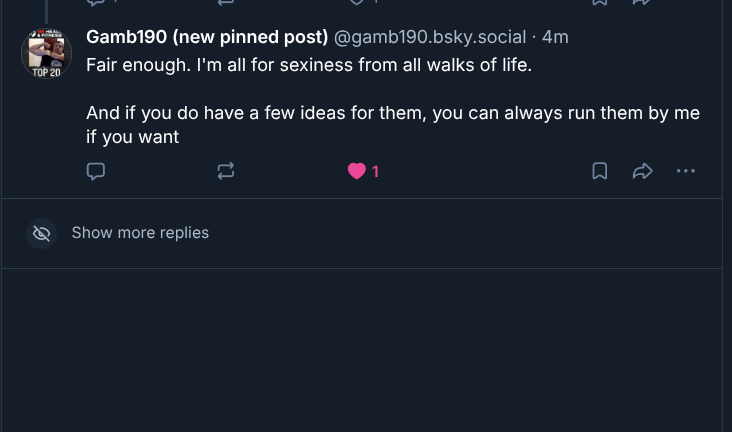Bookmark Gamb190's post
The image size is (732, 432).
click(x=599, y=171)
